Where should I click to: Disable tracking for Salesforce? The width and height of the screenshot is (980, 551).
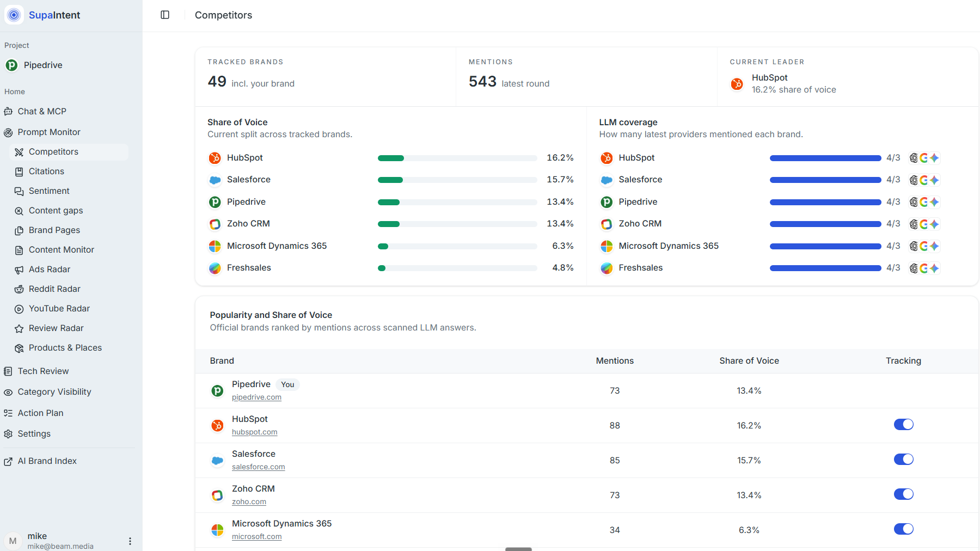(903, 459)
